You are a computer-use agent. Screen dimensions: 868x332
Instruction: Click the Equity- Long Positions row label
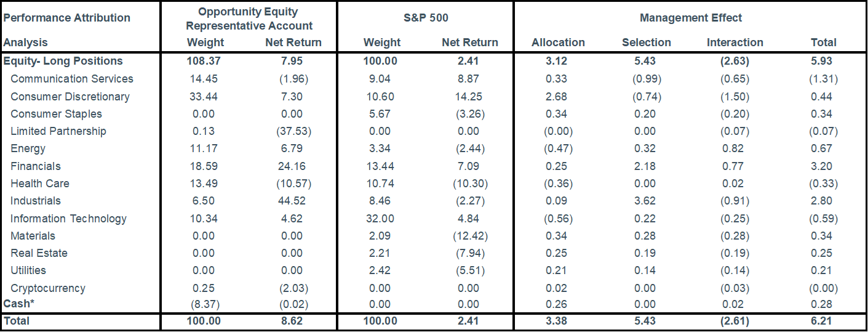pyautogui.click(x=63, y=61)
